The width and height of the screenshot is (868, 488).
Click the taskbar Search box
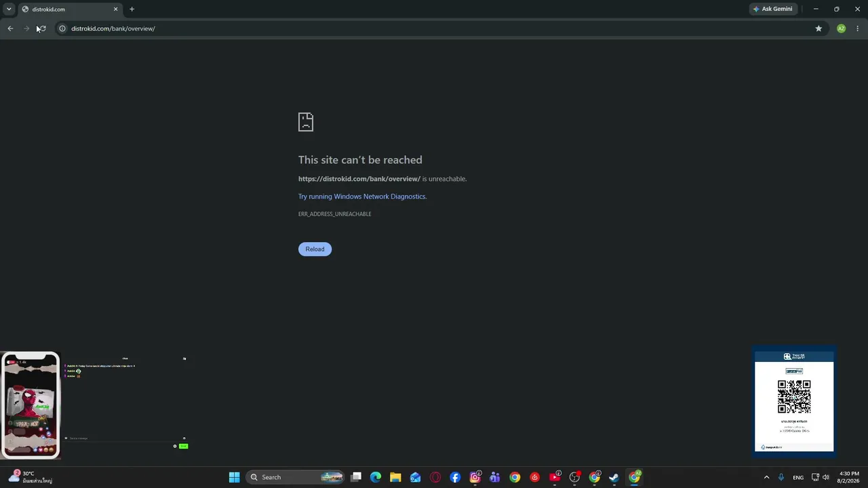coord(295,477)
